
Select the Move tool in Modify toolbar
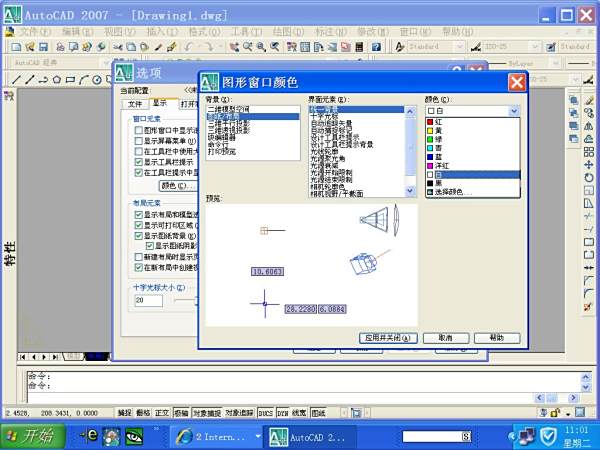tap(589, 165)
